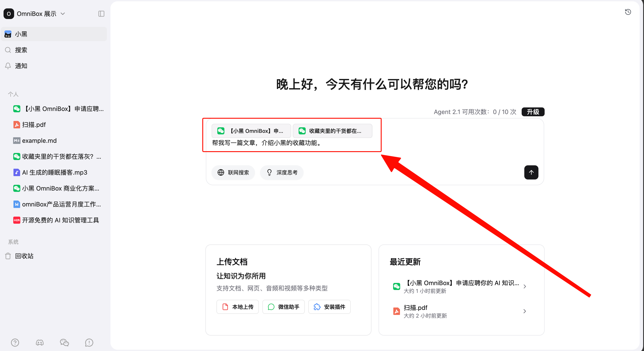
Task: Open 开源免费的 AI 知识管理工具 item
Action: pos(59,220)
